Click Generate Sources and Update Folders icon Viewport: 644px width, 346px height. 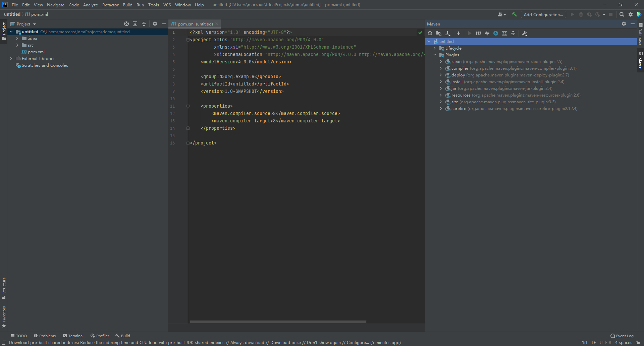(x=439, y=33)
